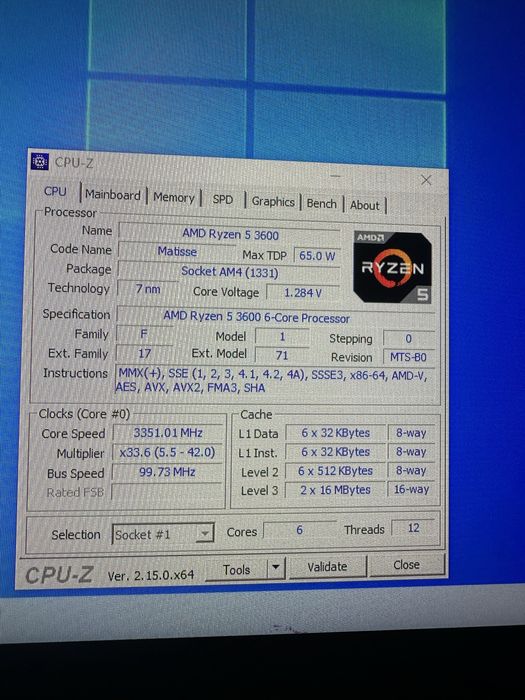Click the Instructions list text

pos(273,381)
